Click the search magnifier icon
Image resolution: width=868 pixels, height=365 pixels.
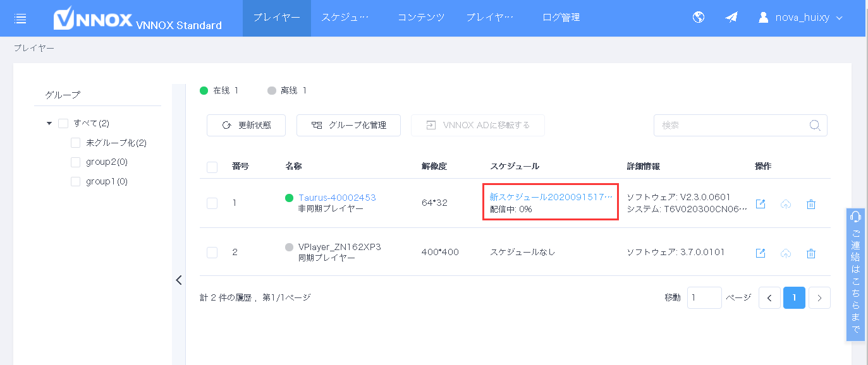click(815, 125)
